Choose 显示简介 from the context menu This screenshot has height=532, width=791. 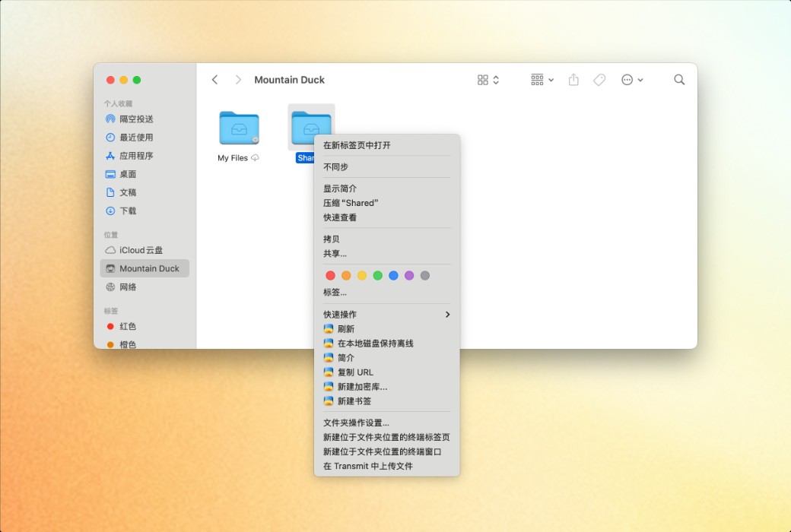pos(387,188)
